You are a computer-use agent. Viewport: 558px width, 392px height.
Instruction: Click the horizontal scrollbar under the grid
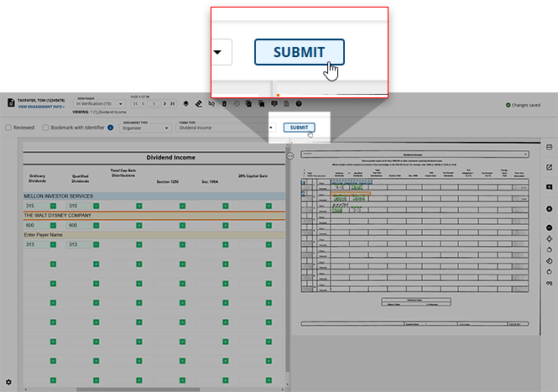point(138,389)
